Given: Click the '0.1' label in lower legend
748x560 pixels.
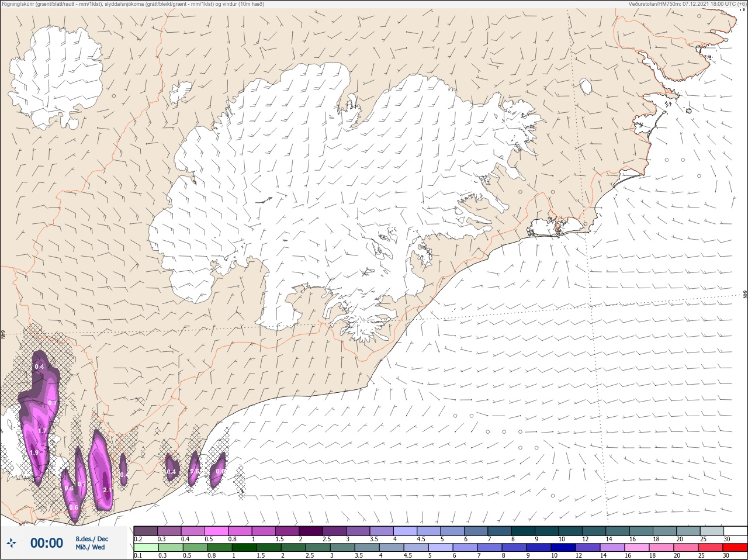Looking at the screenshot, I should (138, 556).
